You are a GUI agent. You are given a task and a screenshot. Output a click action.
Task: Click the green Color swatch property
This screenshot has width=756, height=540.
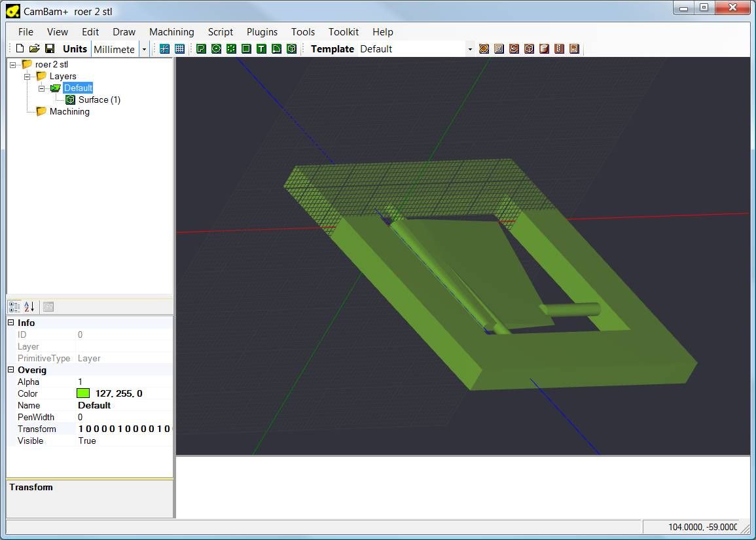pos(83,393)
